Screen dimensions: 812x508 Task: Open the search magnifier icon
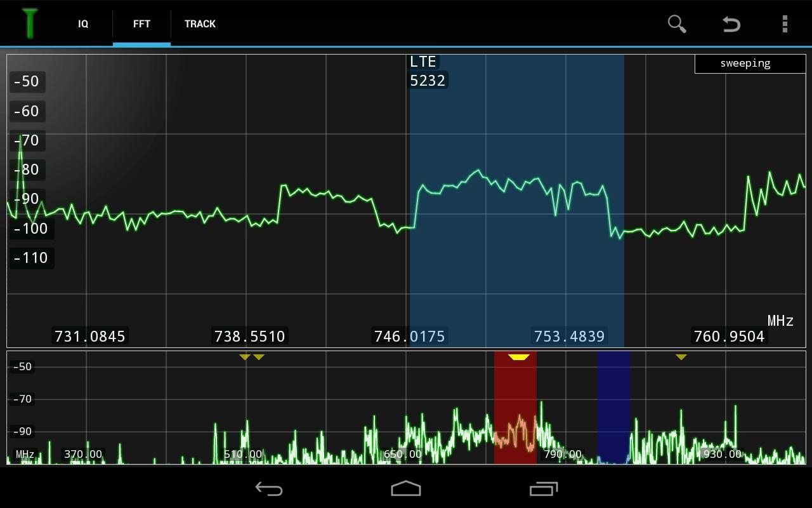point(677,24)
